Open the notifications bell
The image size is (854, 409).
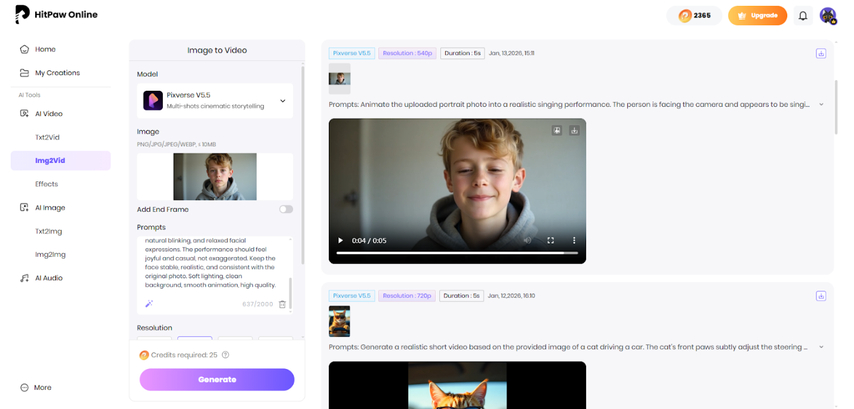pyautogui.click(x=803, y=16)
